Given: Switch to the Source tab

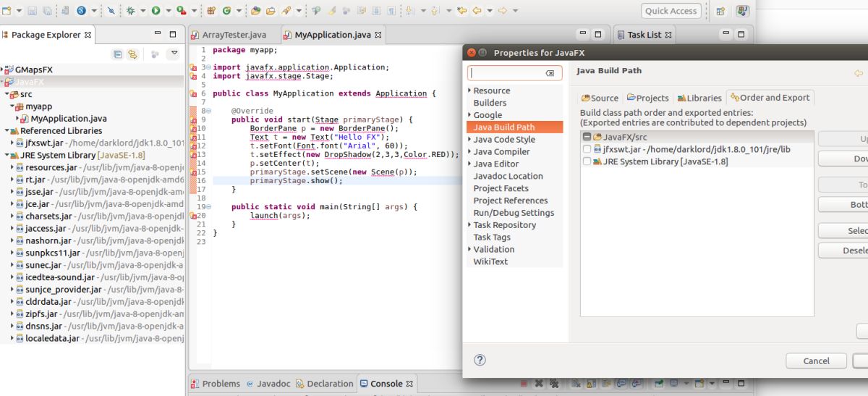Looking at the screenshot, I should point(600,98).
